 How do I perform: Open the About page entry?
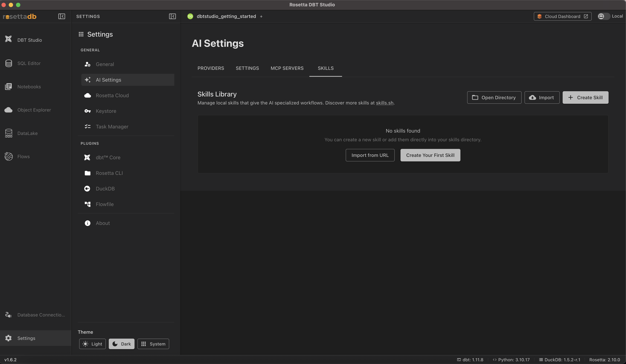[128, 223]
